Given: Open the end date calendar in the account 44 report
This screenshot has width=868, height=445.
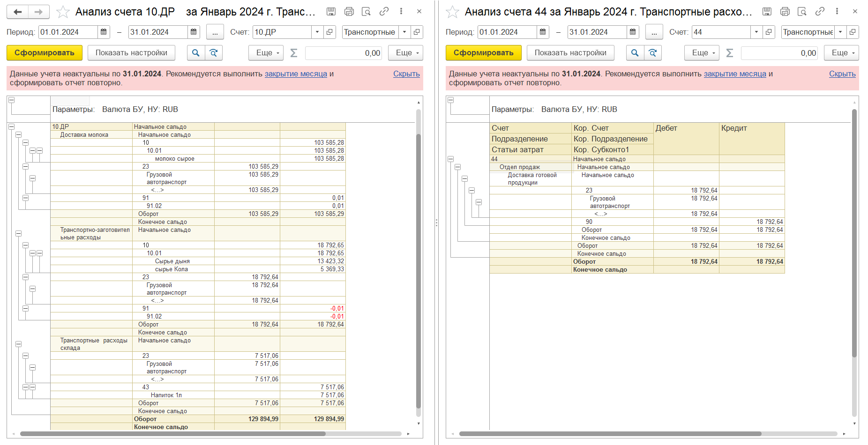Looking at the screenshot, I should coord(633,32).
